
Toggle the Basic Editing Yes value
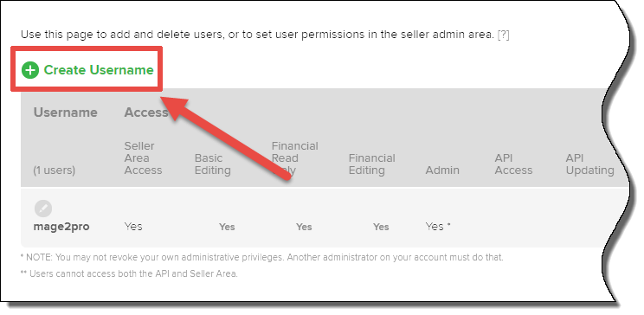pyautogui.click(x=227, y=227)
